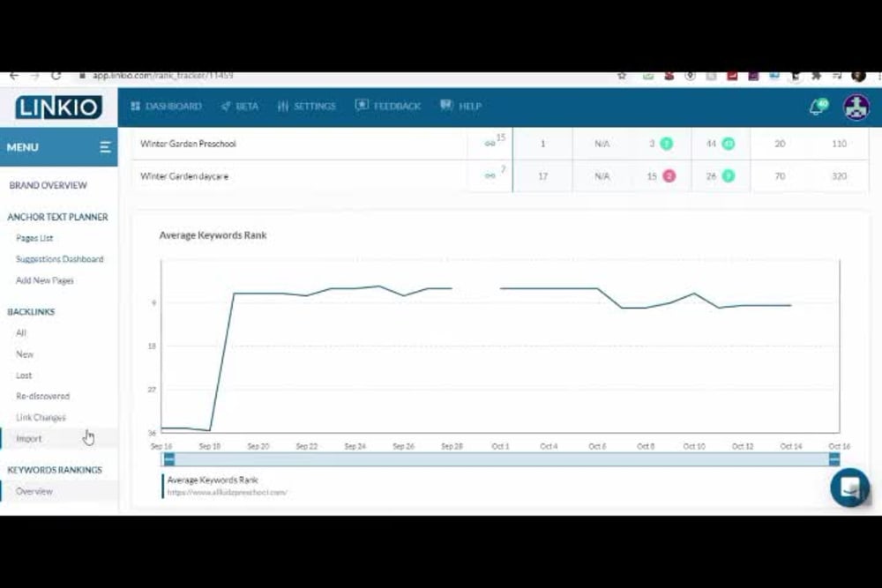Click the green badge beside rank 3
Image resolution: width=882 pixels, height=588 pixels.
666,144
